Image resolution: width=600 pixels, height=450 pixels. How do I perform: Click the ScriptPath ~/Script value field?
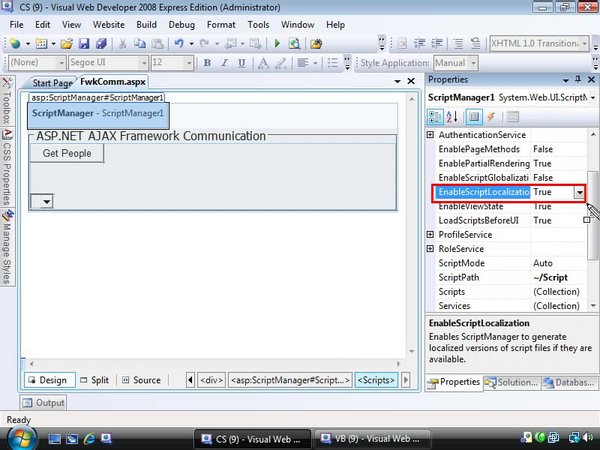pos(558,277)
